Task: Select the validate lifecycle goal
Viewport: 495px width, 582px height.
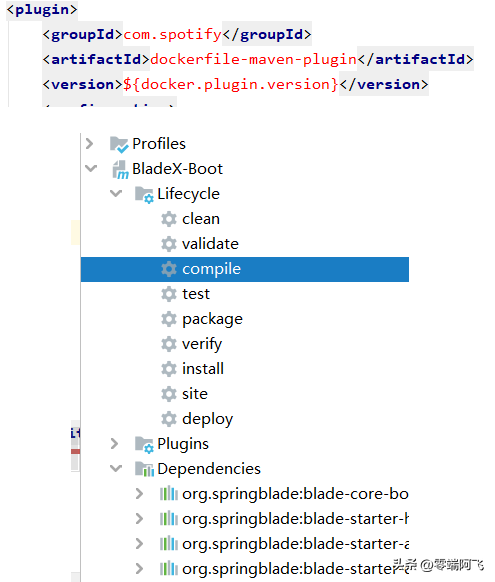Action: pyautogui.click(x=210, y=244)
